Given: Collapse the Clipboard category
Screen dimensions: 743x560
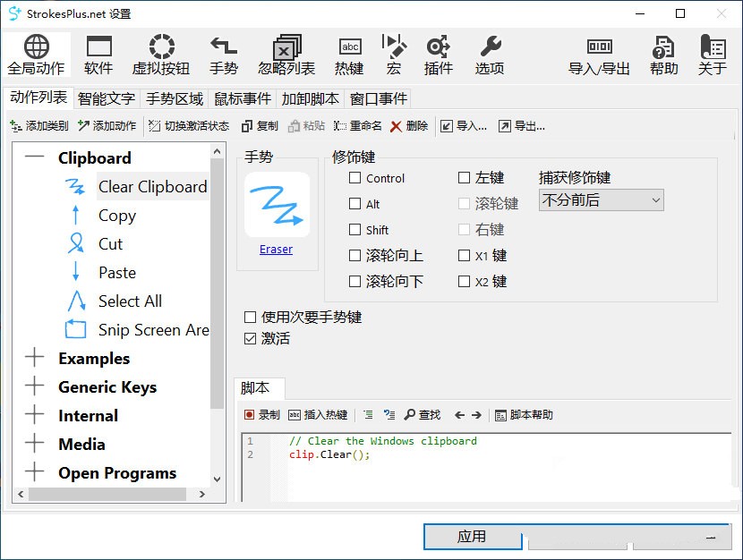Looking at the screenshot, I should (x=35, y=157).
